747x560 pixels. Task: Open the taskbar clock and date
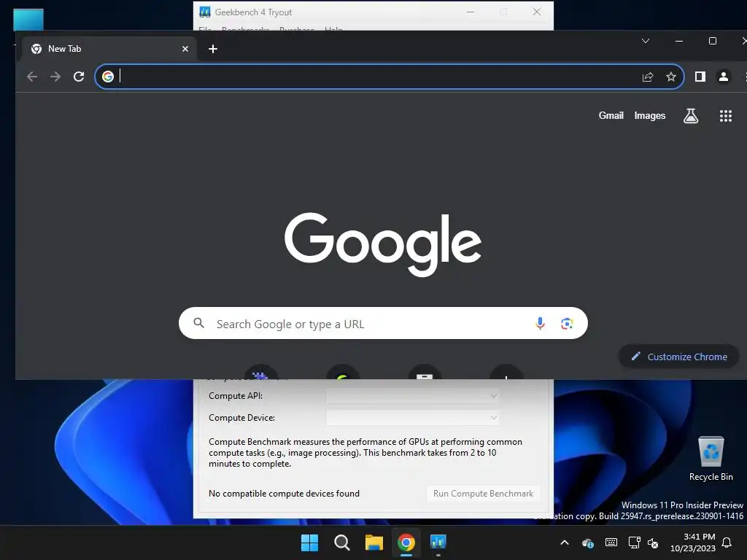tap(693, 542)
